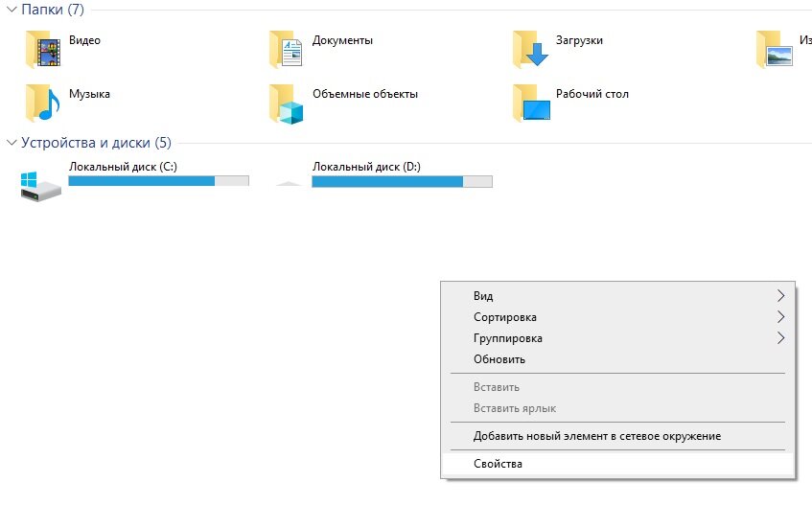The height and width of the screenshot is (528, 812).
Task: Expand the Сортировка submenu arrow
Action: [x=781, y=317]
